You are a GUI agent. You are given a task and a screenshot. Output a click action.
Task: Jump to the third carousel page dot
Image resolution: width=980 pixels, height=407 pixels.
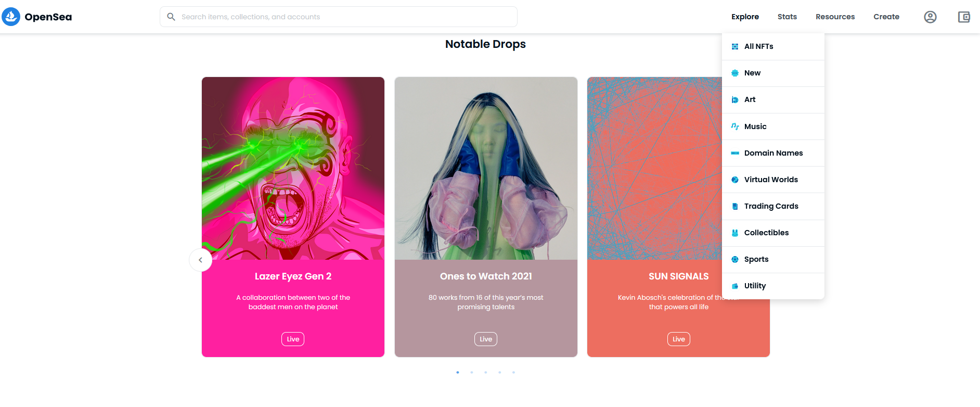pyautogui.click(x=486, y=372)
